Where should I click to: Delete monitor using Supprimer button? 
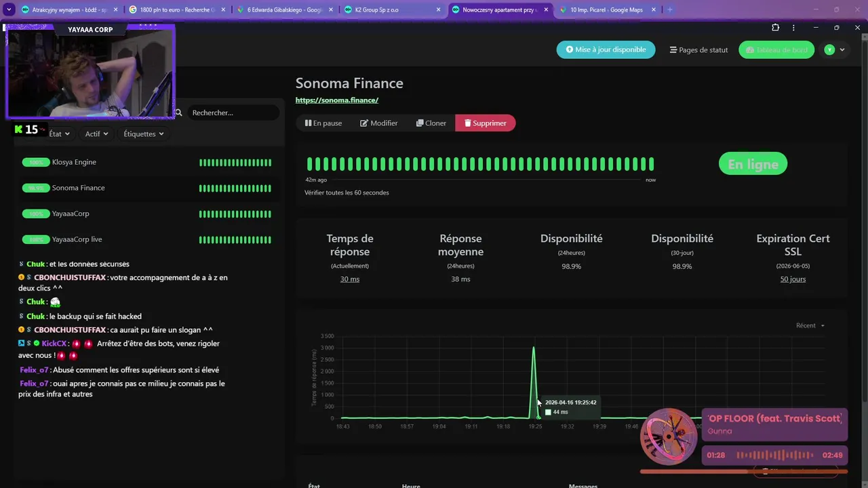click(485, 123)
